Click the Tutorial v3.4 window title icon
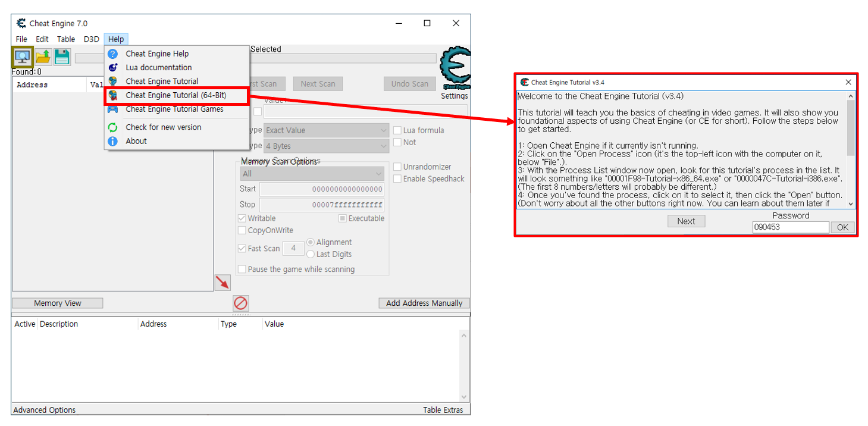This screenshot has height=426, width=868. (525, 82)
